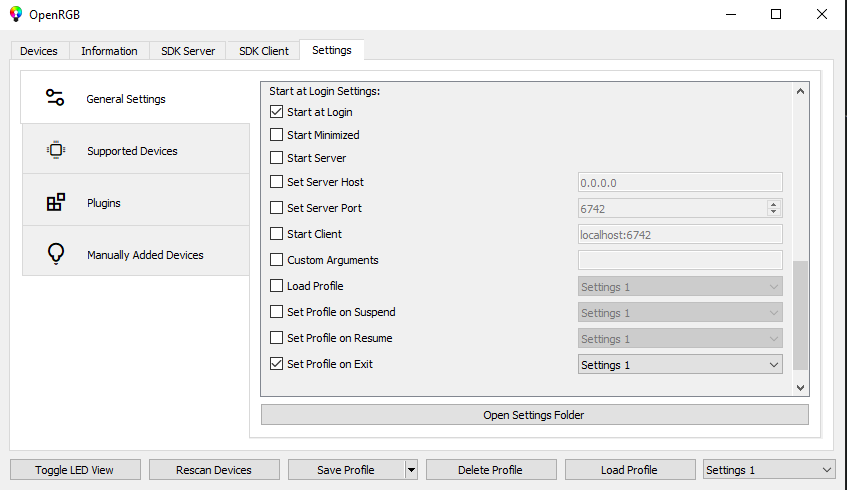Click the settings list scrollbar thumb
847x490 pixels.
(x=800, y=316)
